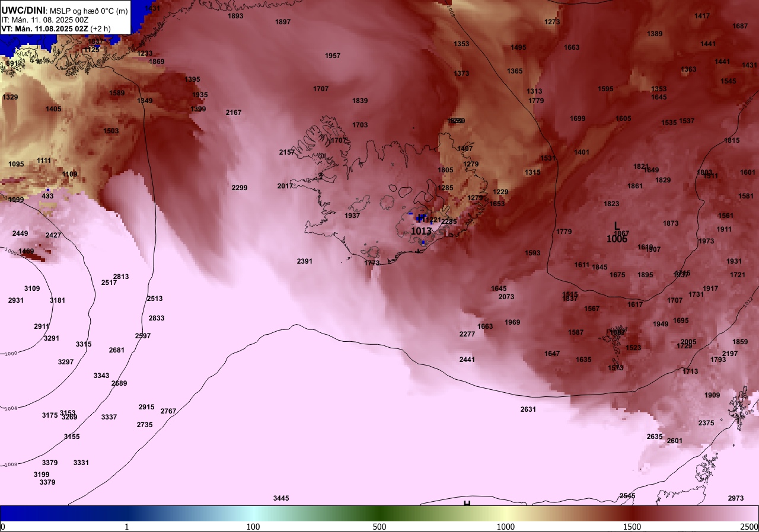Click the 2833 height value
The image size is (759, 532).
coord(157,318)
